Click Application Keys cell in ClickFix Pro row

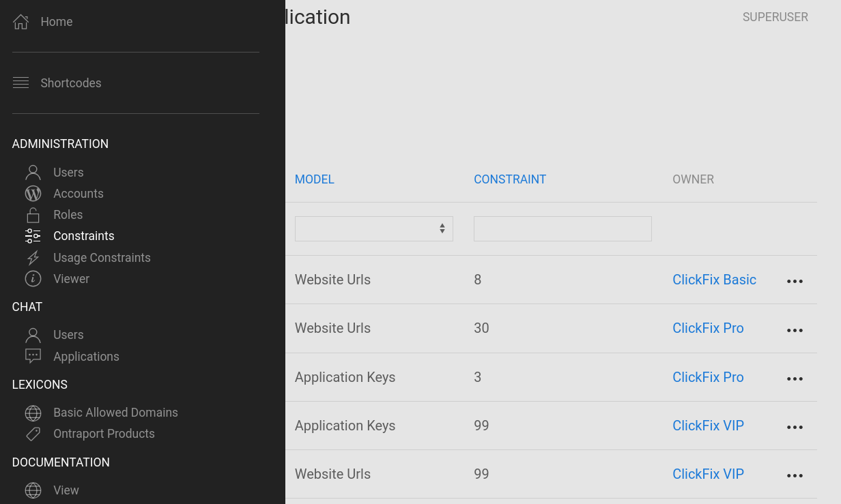(345, 377)
